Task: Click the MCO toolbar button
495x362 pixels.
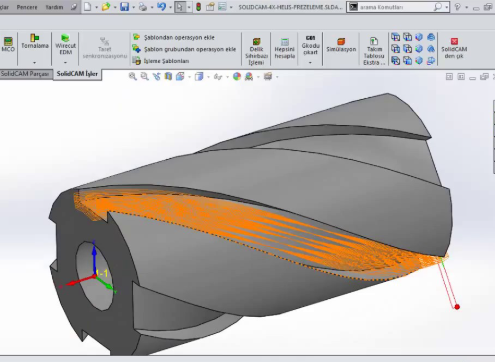Action: pyautogui.click(x=8, y=45)
